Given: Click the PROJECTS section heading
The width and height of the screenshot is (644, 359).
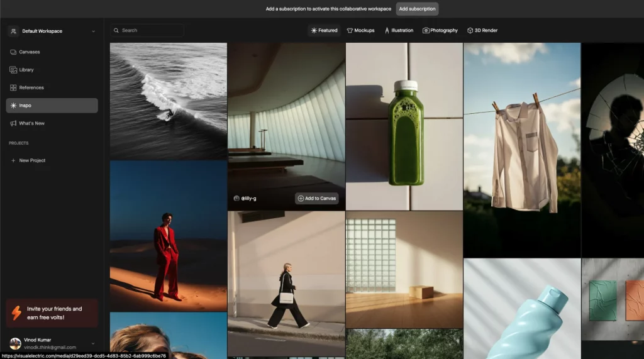Looking at the screenshot, I should pos(18,143).
